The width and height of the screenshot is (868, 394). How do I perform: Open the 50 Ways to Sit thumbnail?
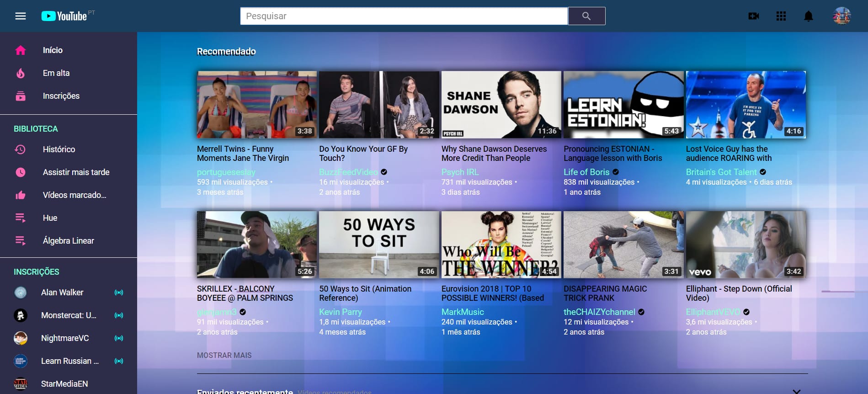[x=379, y=245]
